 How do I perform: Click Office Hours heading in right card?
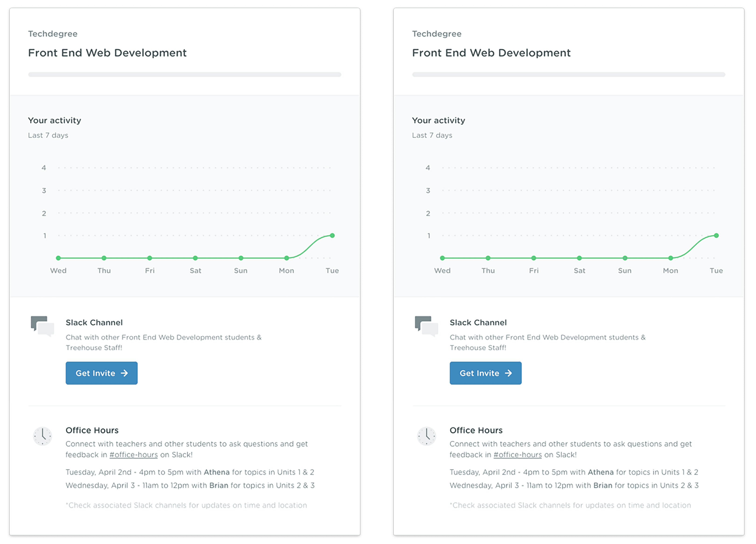pos(476,430)
